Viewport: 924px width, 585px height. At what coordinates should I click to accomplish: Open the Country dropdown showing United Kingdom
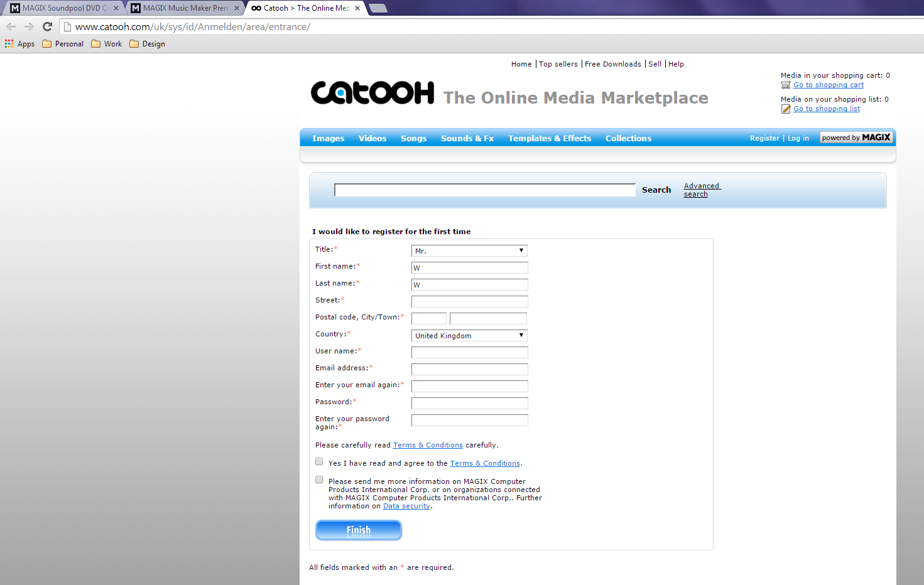point(469,335)
